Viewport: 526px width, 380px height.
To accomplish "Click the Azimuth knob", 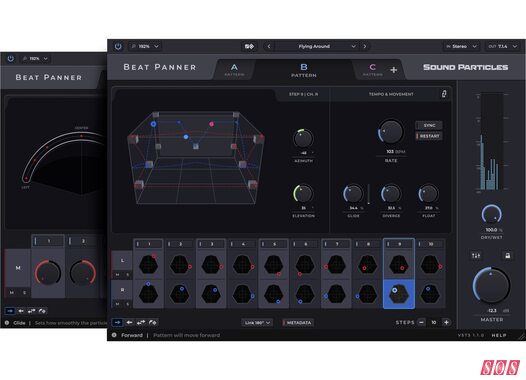I will (x=303, y=138).
